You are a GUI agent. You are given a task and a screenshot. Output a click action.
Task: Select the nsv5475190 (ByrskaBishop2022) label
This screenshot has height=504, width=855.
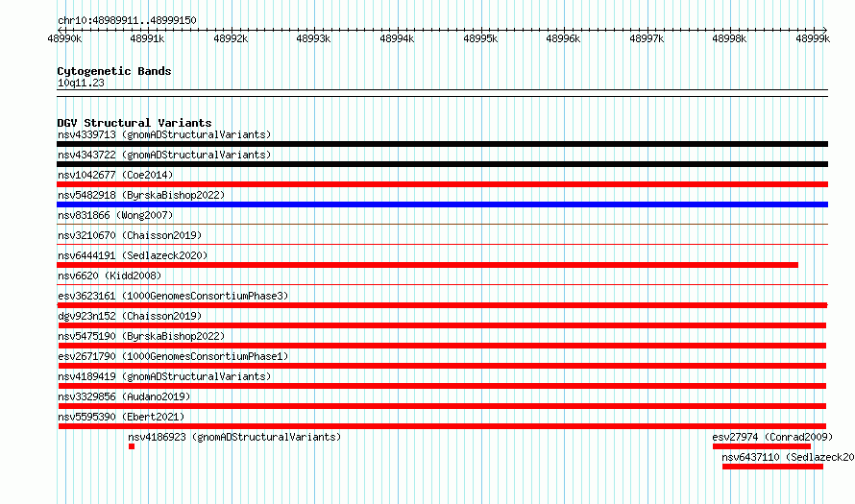pos(141,336)
